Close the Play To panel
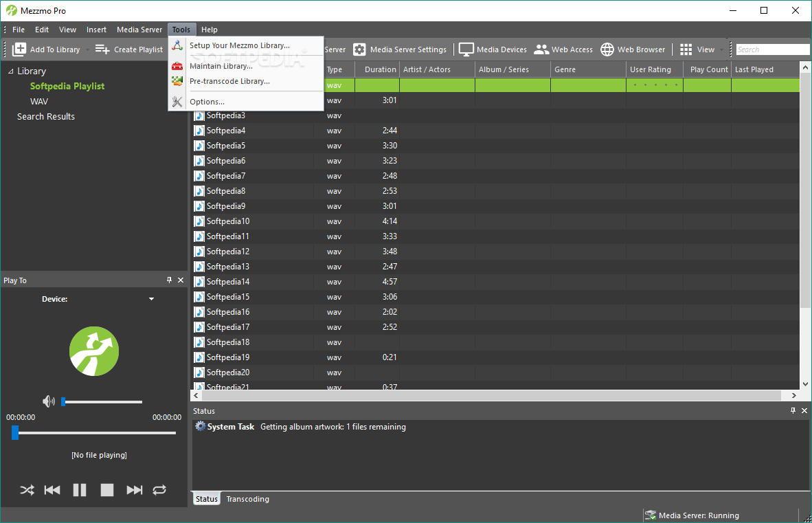The height and width of the screenshot is (523, 812). coord(181,280)
